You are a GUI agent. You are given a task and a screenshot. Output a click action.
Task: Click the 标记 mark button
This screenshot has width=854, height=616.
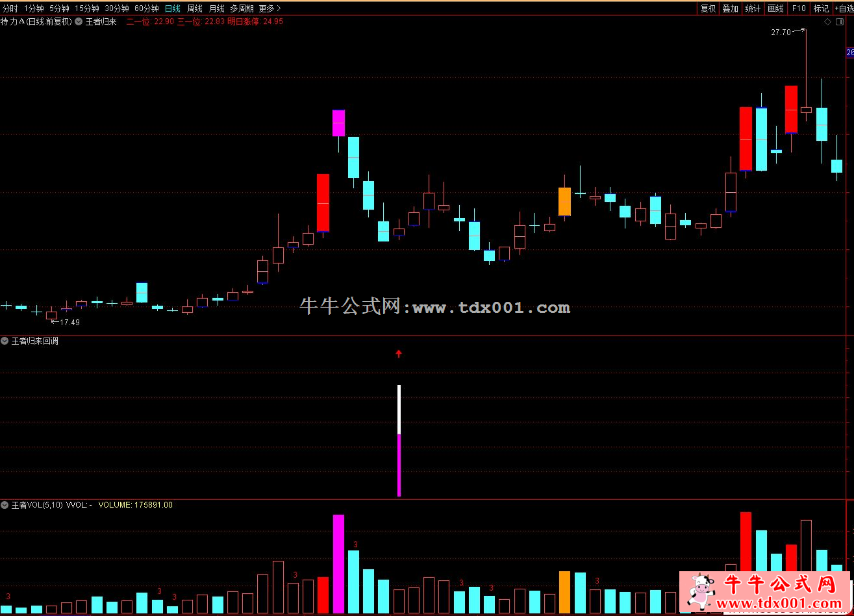point(821,8)
